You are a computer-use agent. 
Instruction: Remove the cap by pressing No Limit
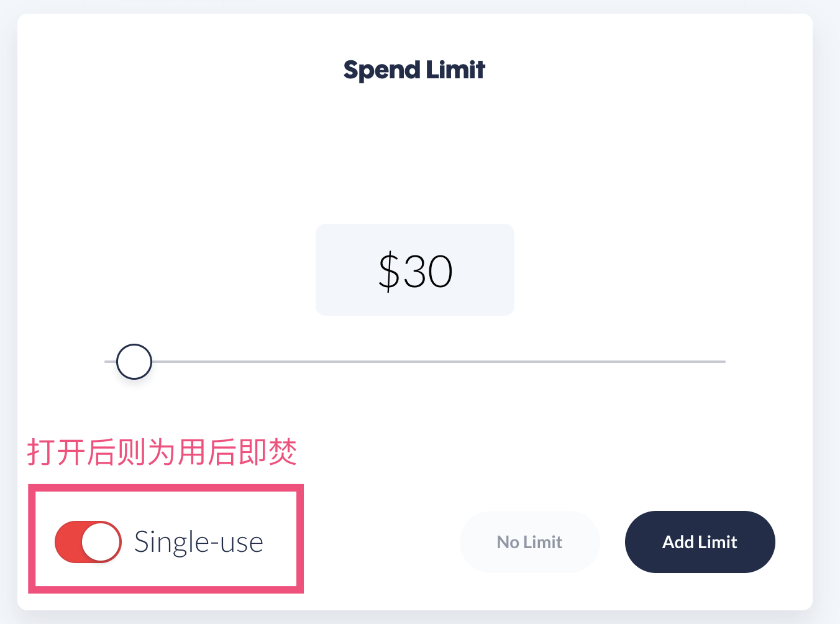pos(529,541)
